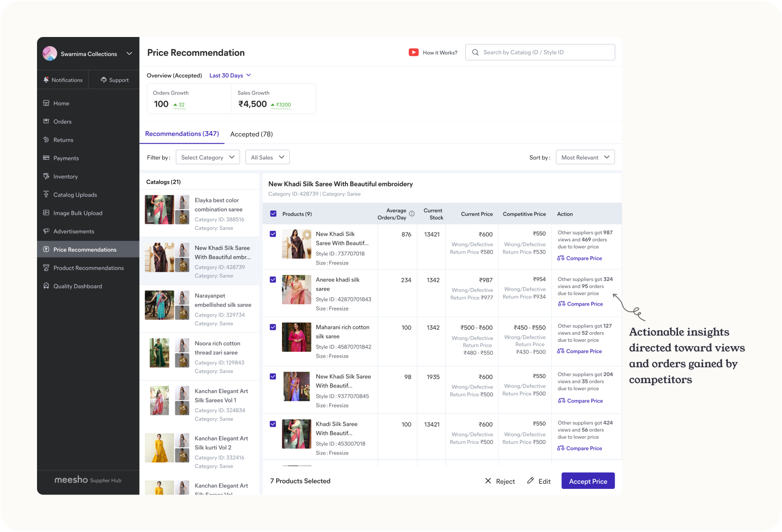Click the YouTube How it Works icon
The height and width of the screenshot is (532, 782).
pyautogui.click(x=414, y=52)
